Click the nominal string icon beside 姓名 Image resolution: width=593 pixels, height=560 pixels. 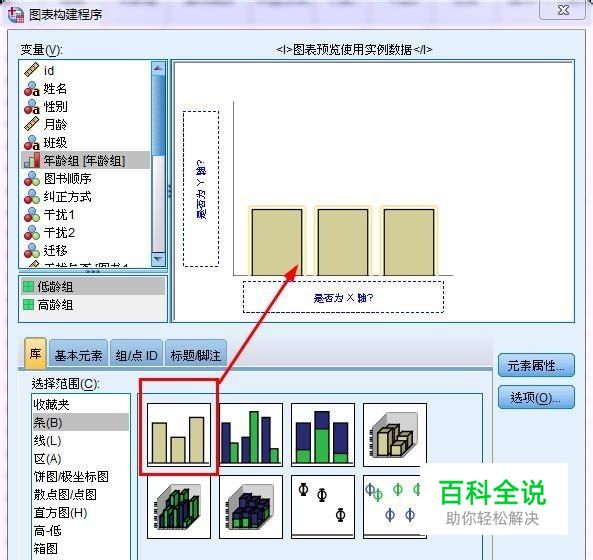(31, 88)
